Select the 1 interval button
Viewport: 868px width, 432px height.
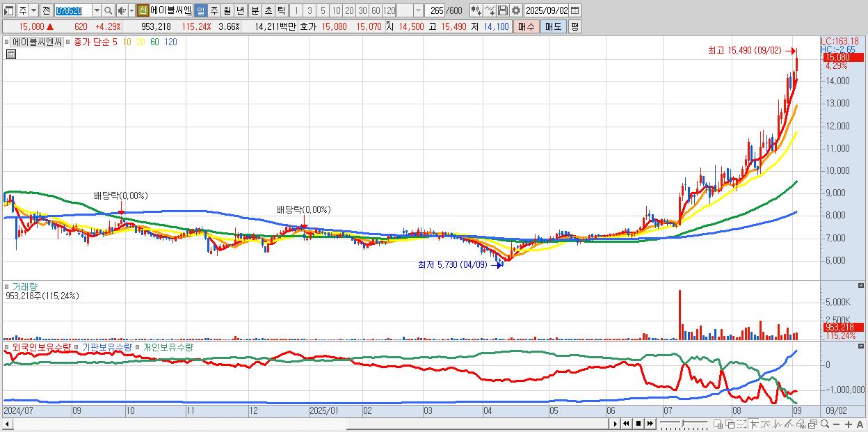click(x=296, y=10)
